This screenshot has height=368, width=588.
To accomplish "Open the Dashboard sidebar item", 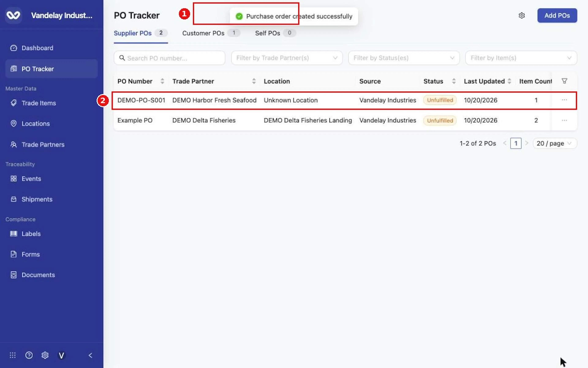I will (51, 48).
